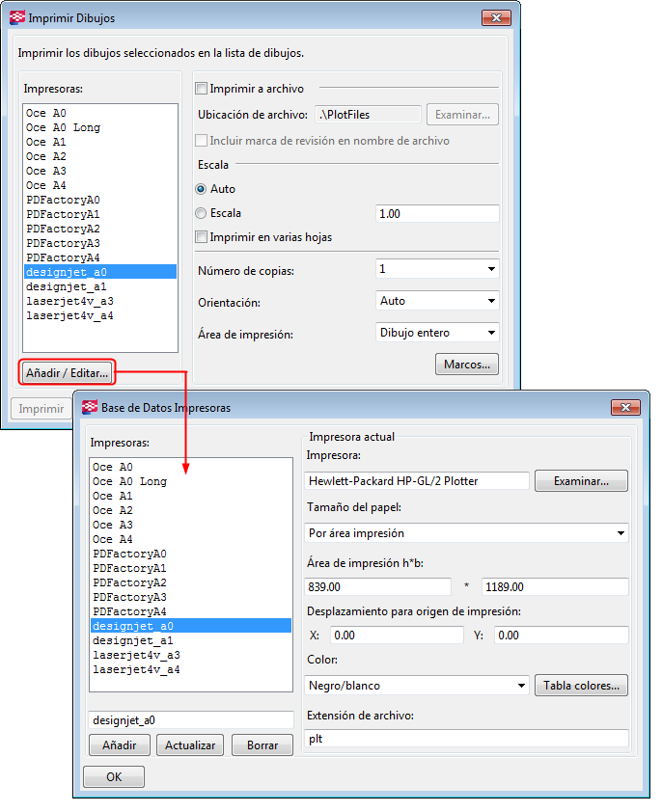Select laserjet4v_a4 in printer database list
This screenshot has width=662, height=812.
coord(191,670)
